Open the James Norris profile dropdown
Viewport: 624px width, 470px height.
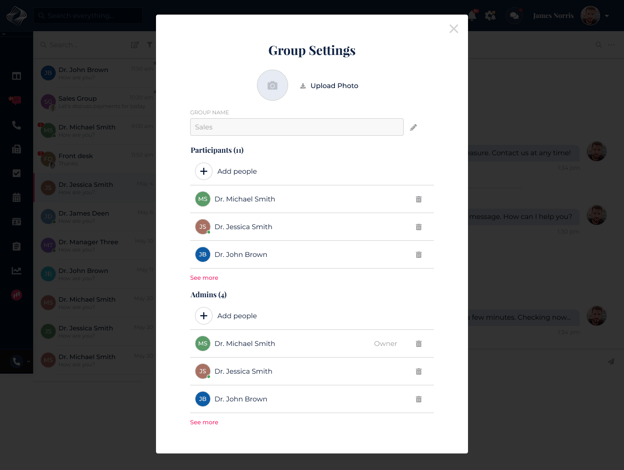point(606,16)
